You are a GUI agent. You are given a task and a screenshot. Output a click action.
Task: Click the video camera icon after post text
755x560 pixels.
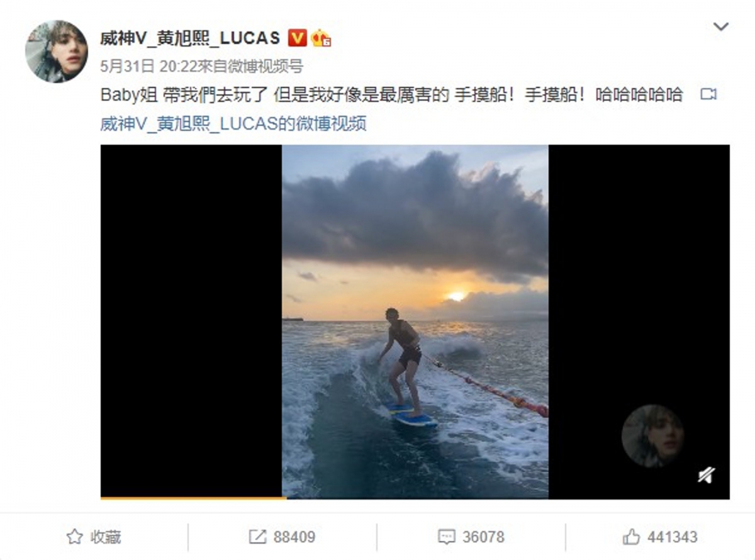(708, 95)
